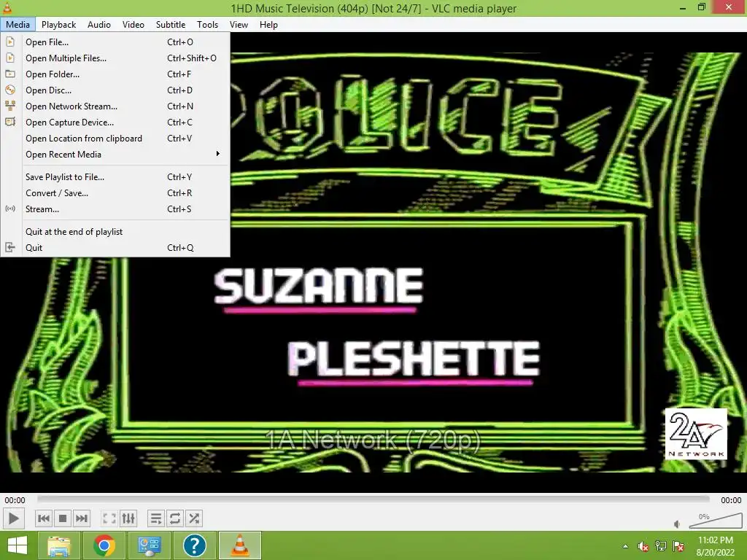
Task: Click the VLC cone title bar icon
Action: pyautogui.click(x=7, y=7)
